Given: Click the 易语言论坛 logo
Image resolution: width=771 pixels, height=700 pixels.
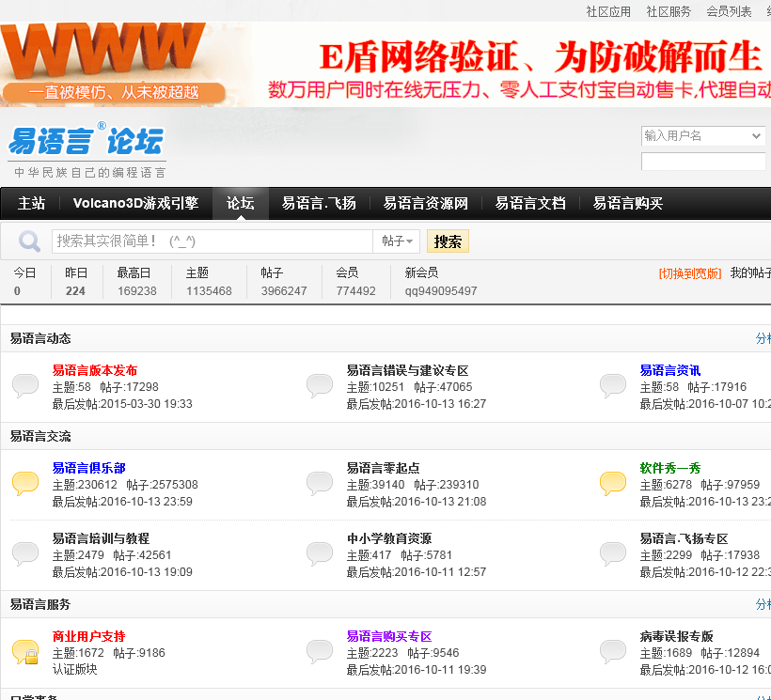Looking at the screenshot, I should [x=87, y=149].
